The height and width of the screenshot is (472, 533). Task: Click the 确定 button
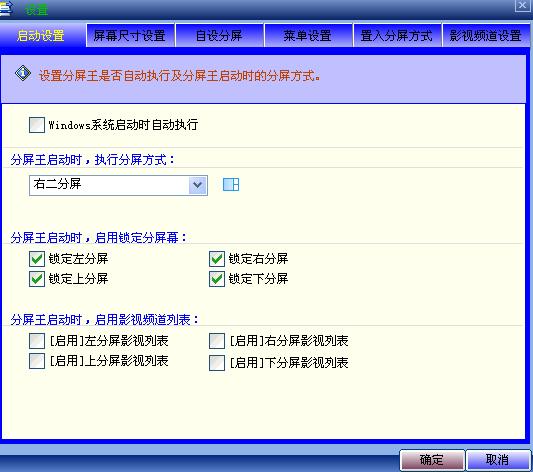[432, 460]
